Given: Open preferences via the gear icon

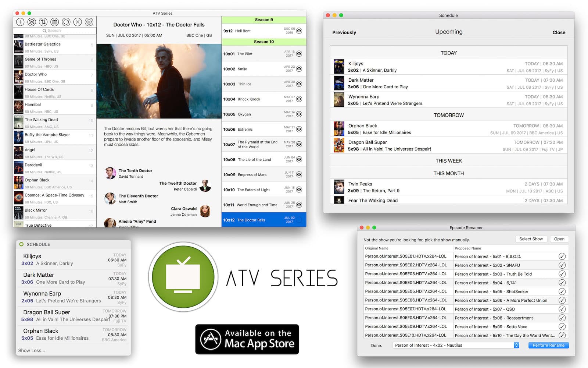Looking at the screenshot, I should coord(89,22).
